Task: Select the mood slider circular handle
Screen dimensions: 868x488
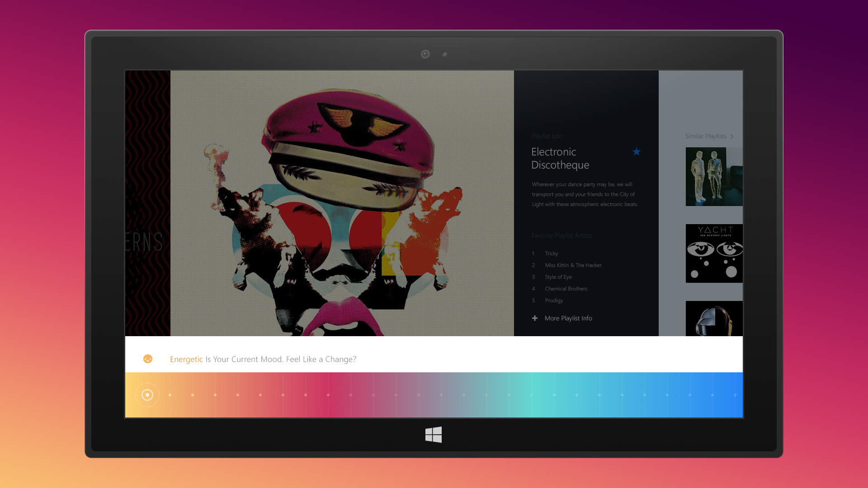Action: (147, 395)
